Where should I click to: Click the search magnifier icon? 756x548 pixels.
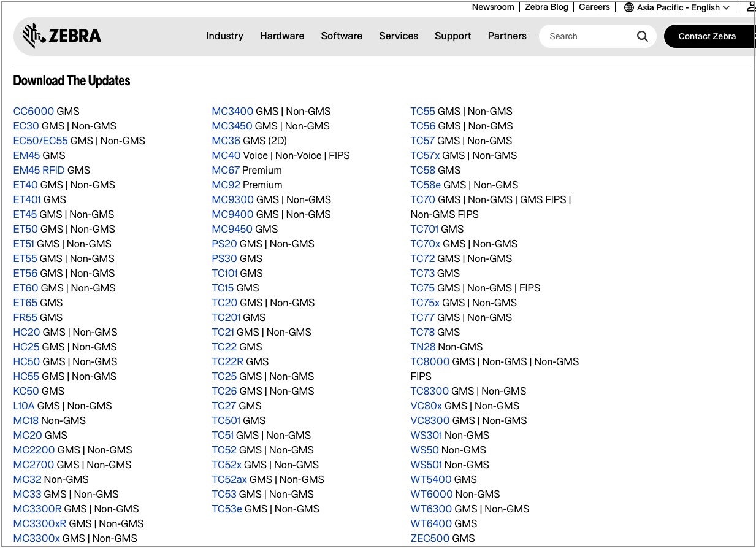(642, 36)
